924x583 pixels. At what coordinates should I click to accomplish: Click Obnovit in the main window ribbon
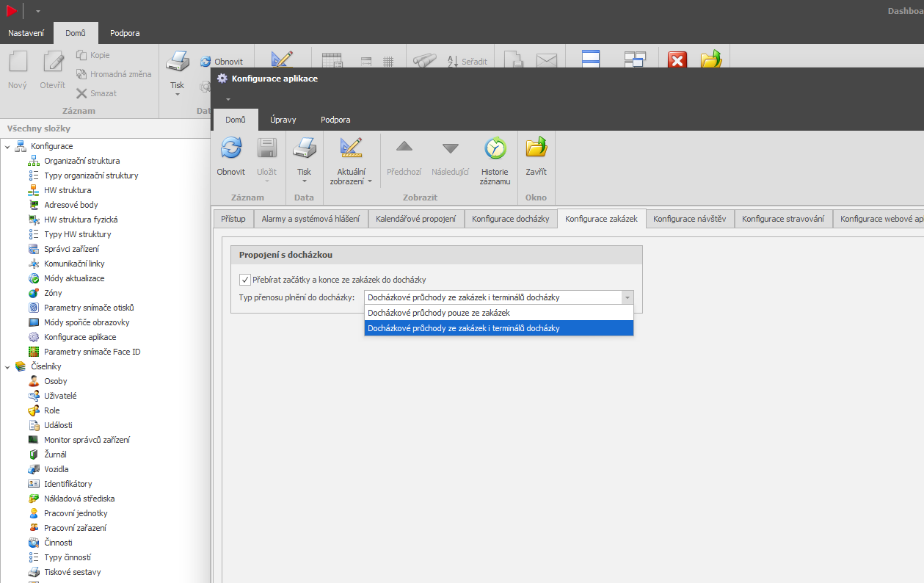222,62
